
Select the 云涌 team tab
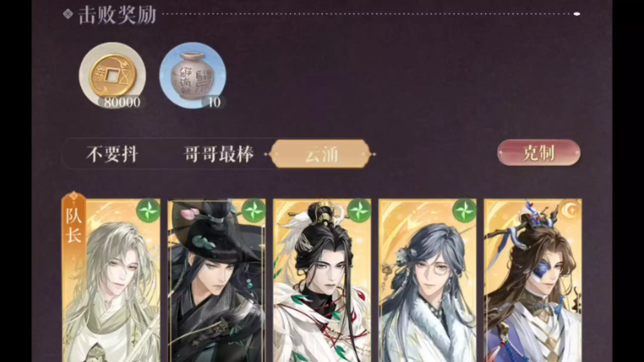[x=321, y=154]
